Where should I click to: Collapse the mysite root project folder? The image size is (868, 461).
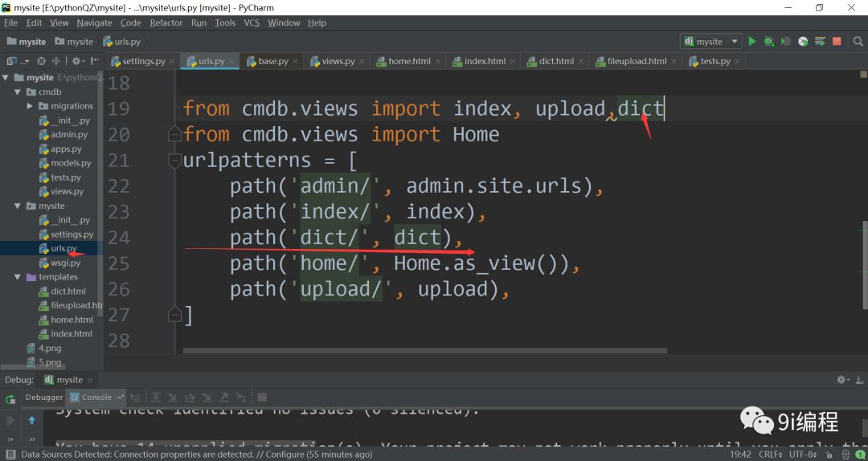[6, 77]
